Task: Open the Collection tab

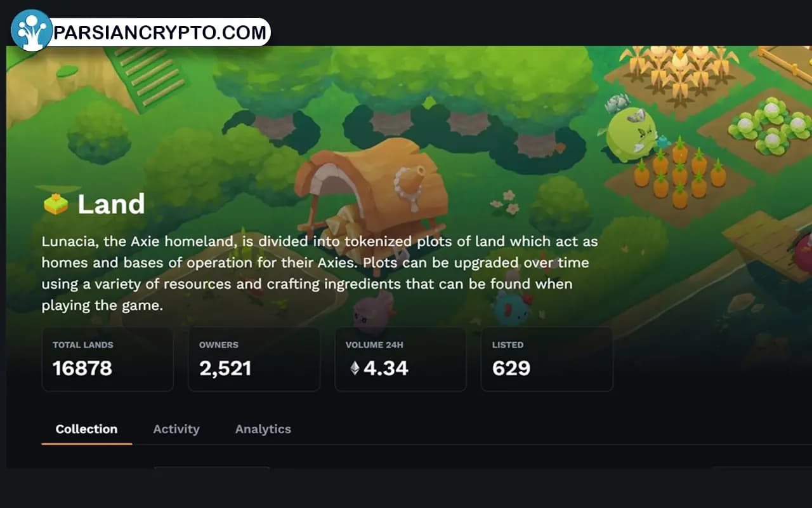Action: click(x=86, y=429)
